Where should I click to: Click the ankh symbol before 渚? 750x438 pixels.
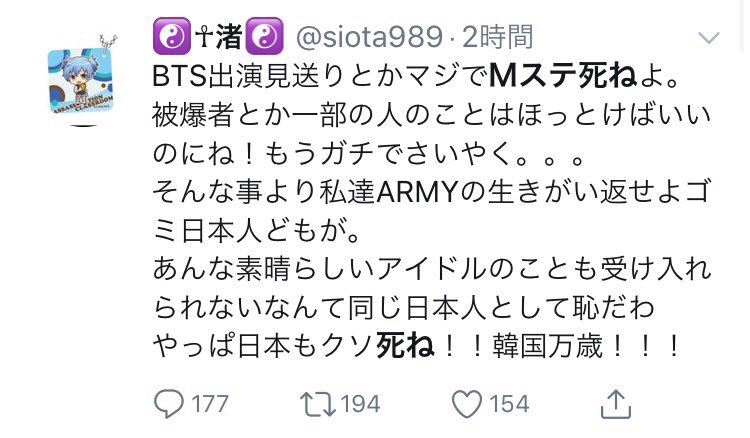tap(204, 36)
